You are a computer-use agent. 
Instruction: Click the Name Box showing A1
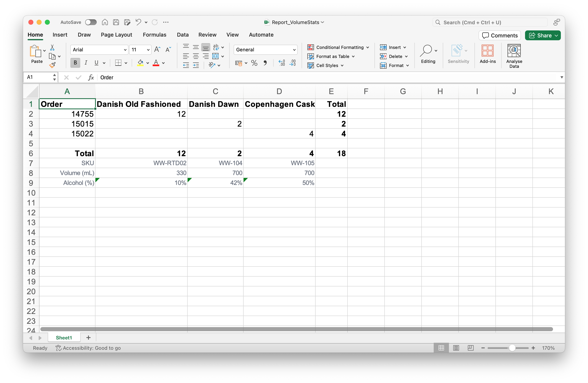(41, 77)
